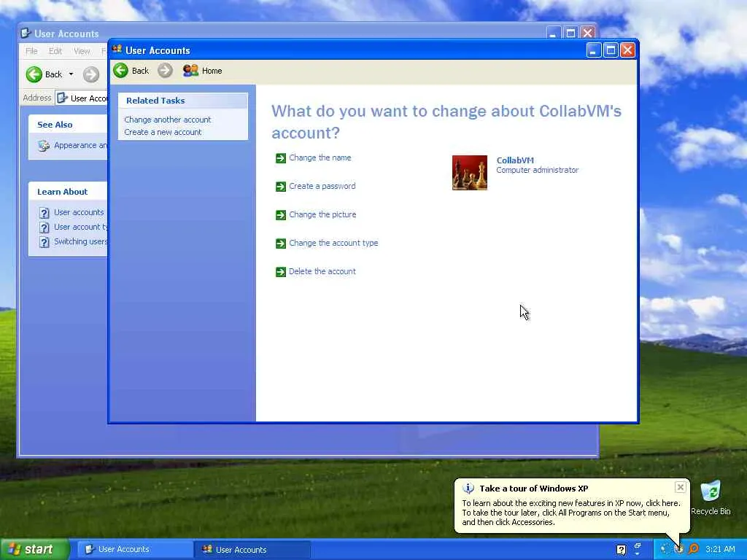Click the green arrow beside Change the picture

(281, 215)
